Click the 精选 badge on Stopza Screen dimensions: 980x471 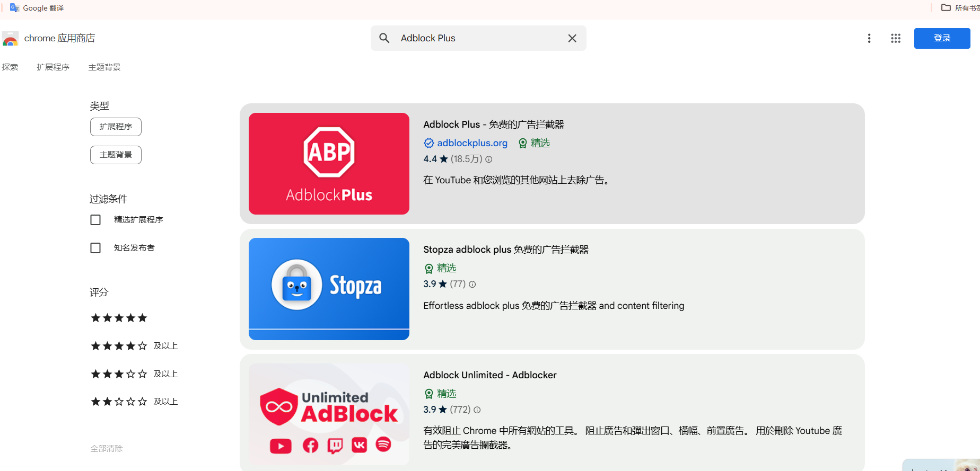tap(440, 268)
